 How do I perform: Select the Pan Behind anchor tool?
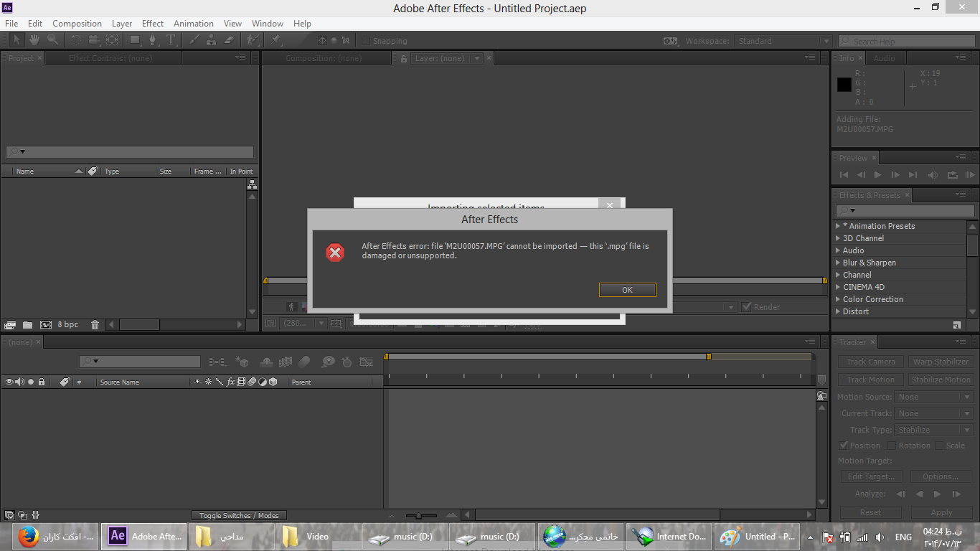click(112, 40)
